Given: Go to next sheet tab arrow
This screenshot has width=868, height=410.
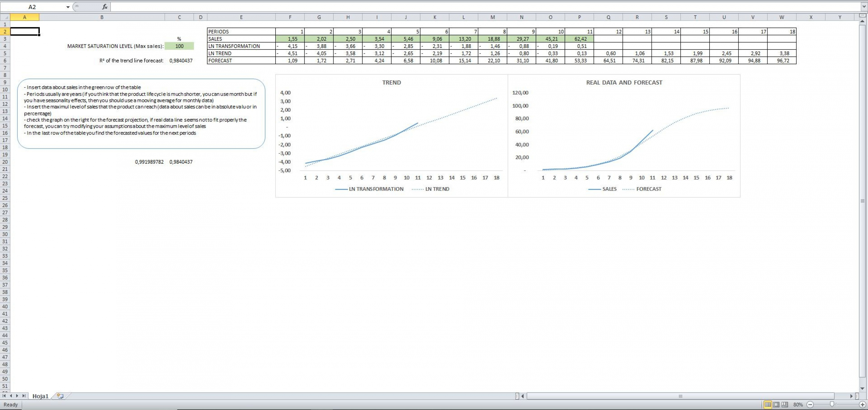Looking at the screenshot, I should pos(17,396).
